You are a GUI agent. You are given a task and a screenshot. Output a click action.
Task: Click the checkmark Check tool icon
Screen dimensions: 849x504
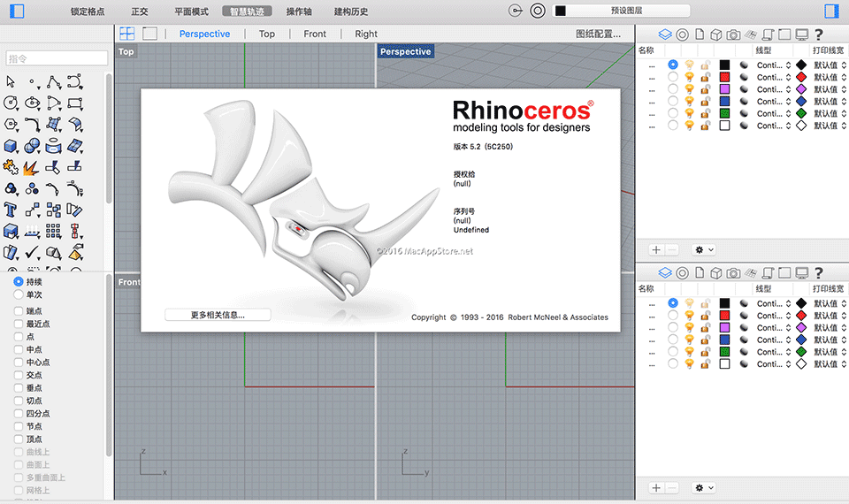33,252
